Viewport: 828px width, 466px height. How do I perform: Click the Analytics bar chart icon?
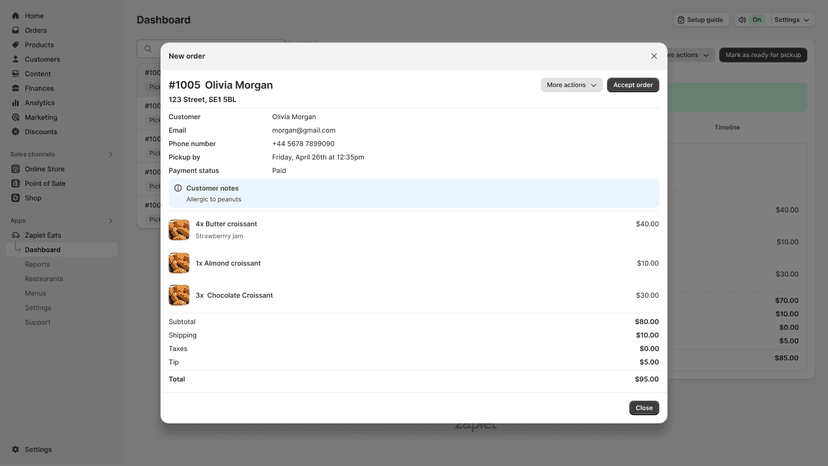(x=15, y=103)
